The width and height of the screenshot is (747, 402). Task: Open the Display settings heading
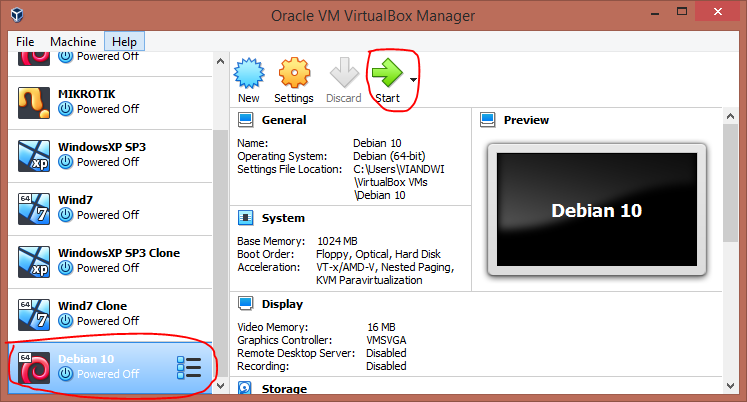(x=282, y=304)
